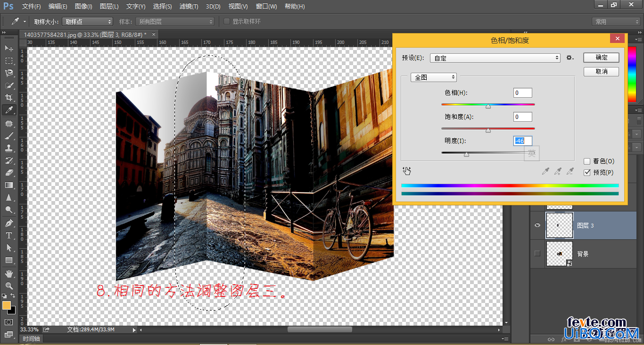
Task: Pick the subtract-from-sample eyedropper
Action: [x=570, y=171]
